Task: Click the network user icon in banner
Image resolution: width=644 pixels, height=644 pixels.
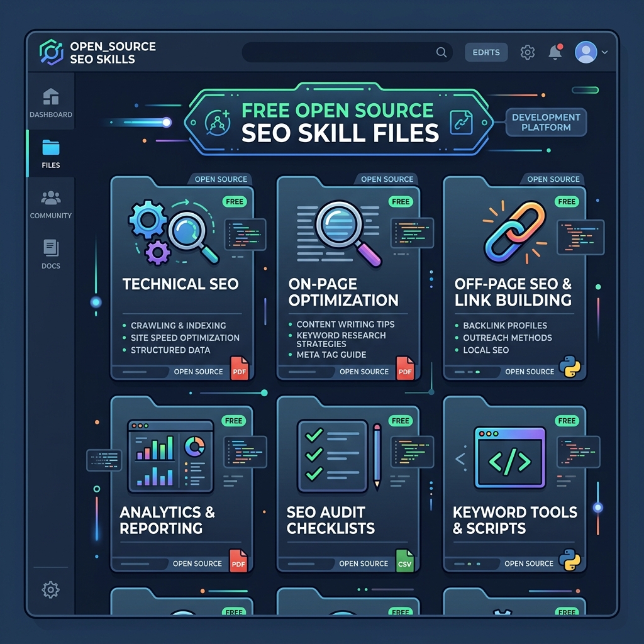Action: (x=217, y=123)
